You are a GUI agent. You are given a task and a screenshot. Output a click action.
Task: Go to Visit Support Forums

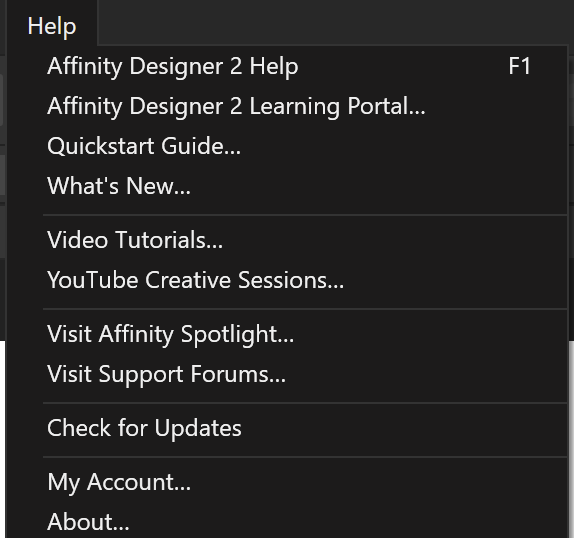287,374
